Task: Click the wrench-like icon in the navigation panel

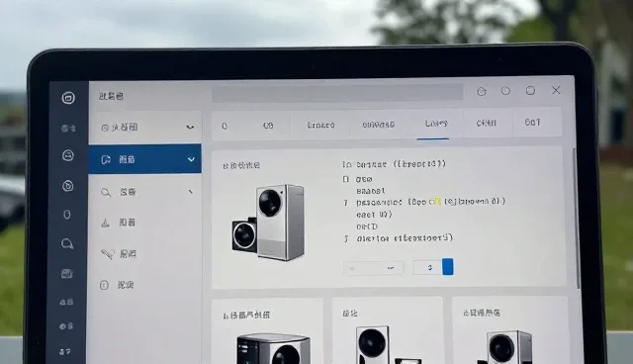Action: (x=108, y=254)
